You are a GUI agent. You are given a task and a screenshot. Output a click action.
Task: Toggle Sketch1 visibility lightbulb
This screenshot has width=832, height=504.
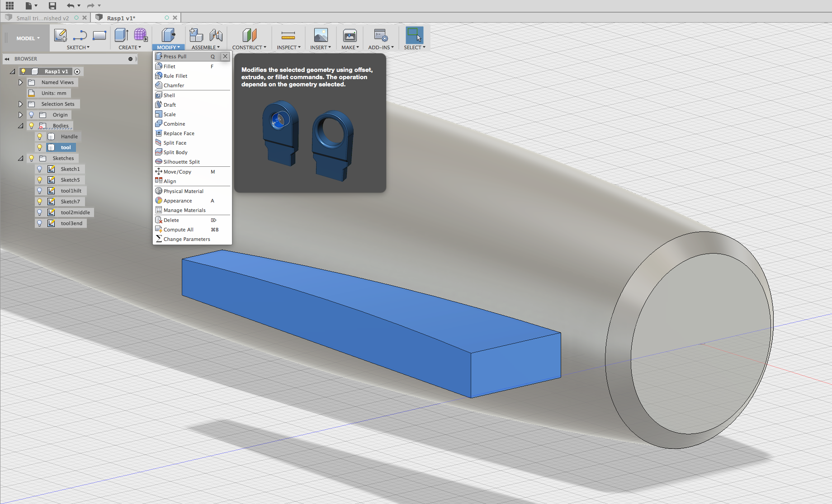point(40,169)
